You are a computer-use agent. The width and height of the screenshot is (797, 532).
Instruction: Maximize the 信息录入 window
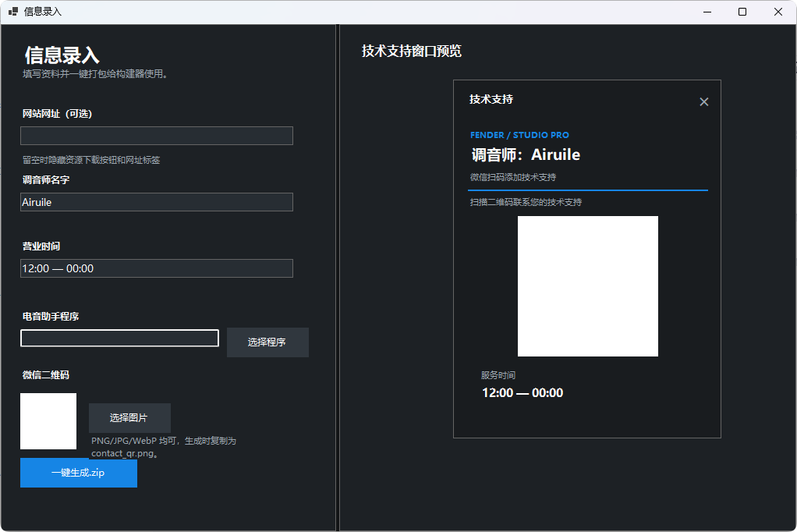click(742, 12)
